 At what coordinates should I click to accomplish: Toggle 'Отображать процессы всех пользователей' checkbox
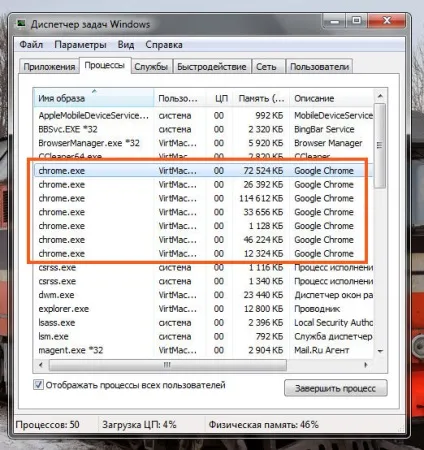coord(38,385)
